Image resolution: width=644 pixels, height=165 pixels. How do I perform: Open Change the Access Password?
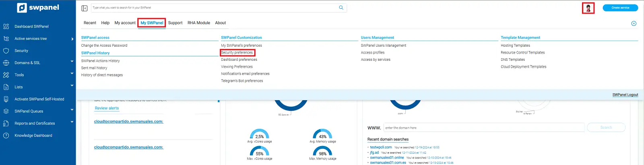point(104,45)
